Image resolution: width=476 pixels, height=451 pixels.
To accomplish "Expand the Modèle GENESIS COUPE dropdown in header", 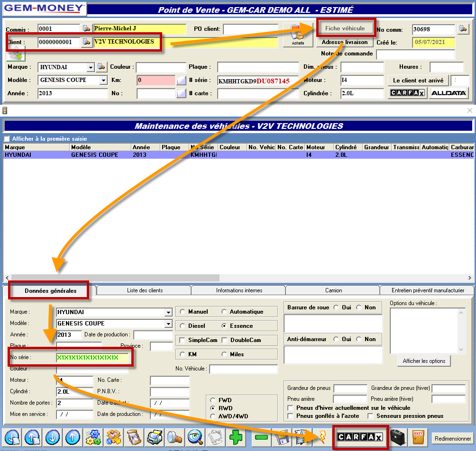I will click(103, 80).
